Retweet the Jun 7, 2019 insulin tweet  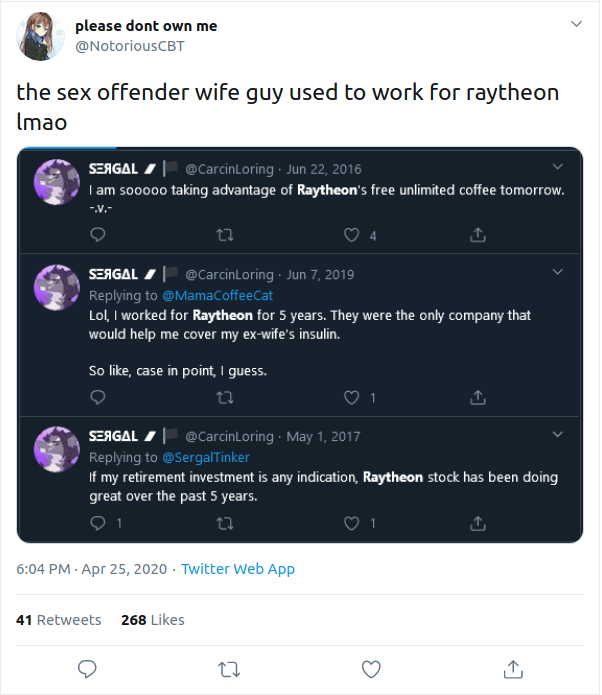tap(225, 397)
